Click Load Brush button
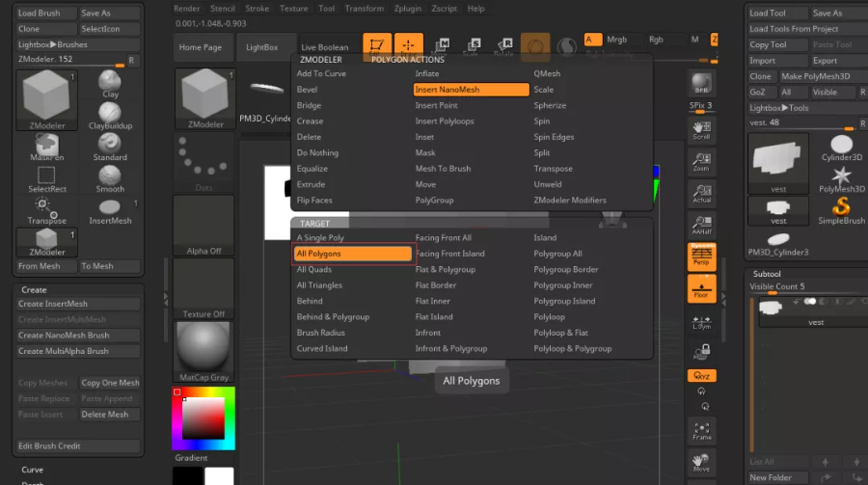The height and width of the screenshot is (485, 868). pyautogui.click(x=46, y=13)
